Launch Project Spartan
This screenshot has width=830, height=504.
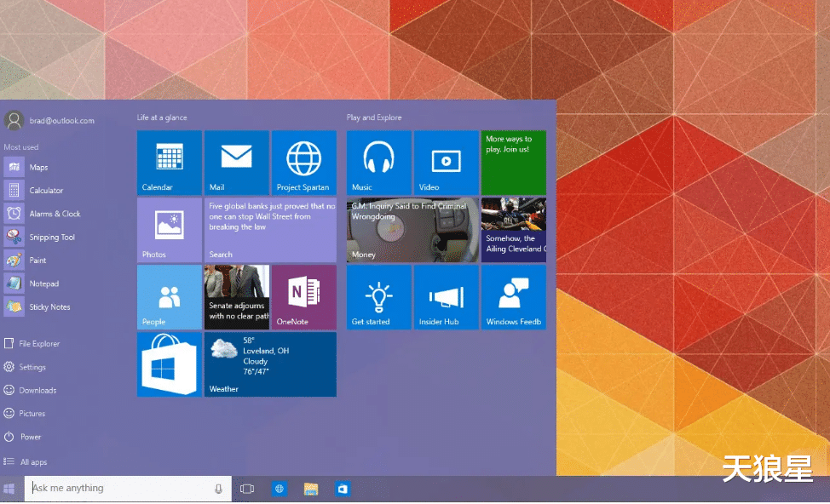coord(304,162)
